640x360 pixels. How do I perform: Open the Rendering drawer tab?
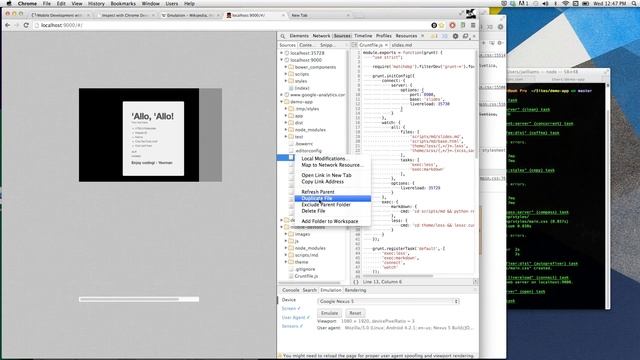[x=355, y=290]
